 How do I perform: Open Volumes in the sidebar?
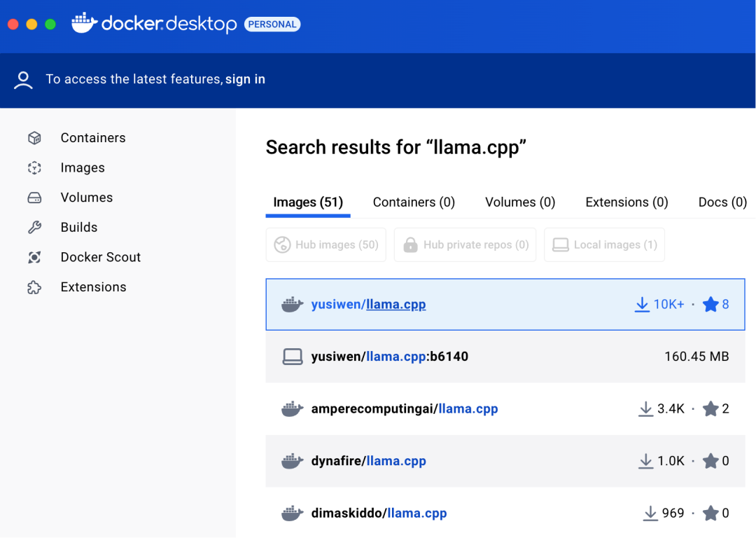(87, 198)
